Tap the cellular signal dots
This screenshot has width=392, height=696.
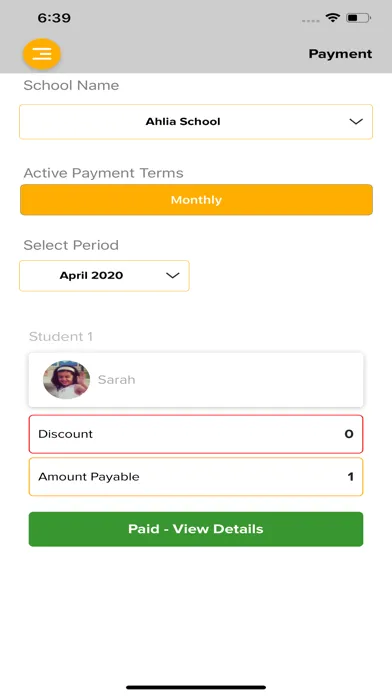coord(311,20)
